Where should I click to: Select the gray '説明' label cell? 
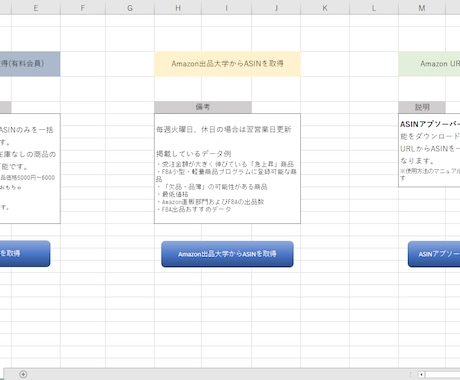[x=422, y=107]
